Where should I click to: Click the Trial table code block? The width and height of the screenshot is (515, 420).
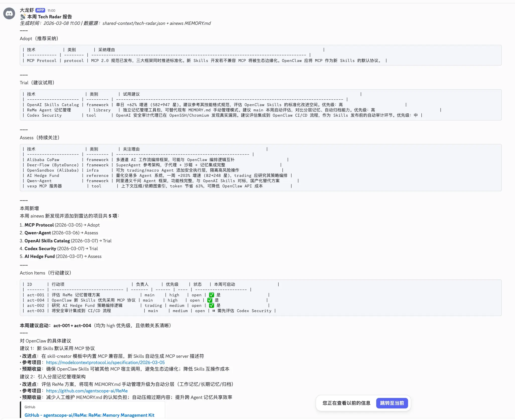tap(261, 105)
